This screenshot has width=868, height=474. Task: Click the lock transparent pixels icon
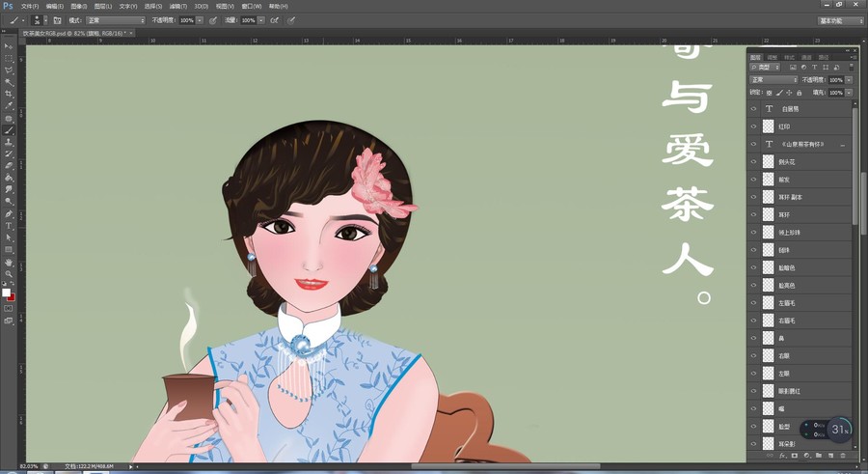769,93
